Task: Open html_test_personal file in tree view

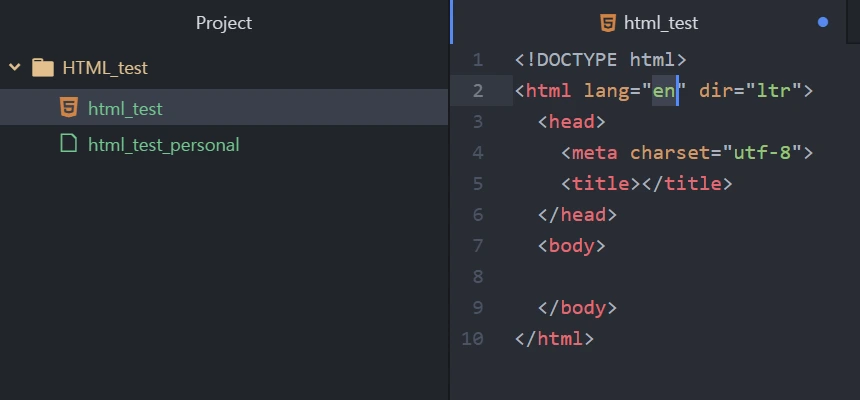Action: (163, 144)
